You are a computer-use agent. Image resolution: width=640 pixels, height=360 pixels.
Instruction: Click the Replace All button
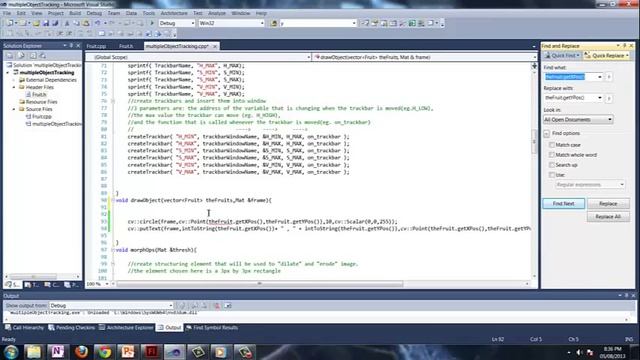(608, 217)
